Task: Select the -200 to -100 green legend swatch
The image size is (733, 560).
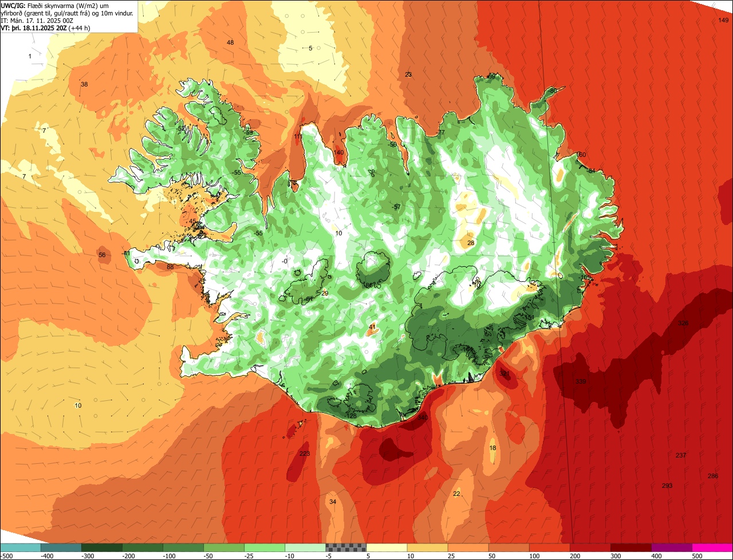Action: [x=142, y=547]
